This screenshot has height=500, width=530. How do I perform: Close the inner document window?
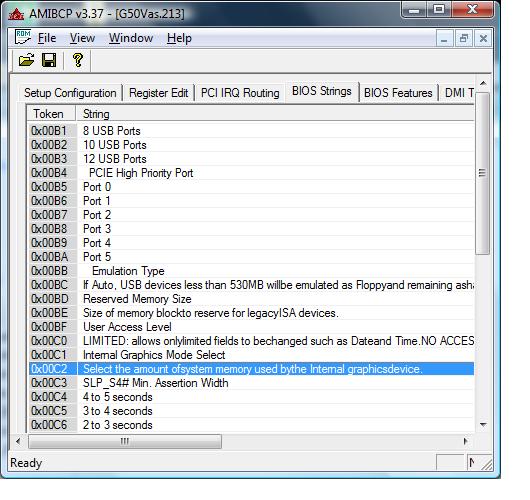tap(483, 39)
